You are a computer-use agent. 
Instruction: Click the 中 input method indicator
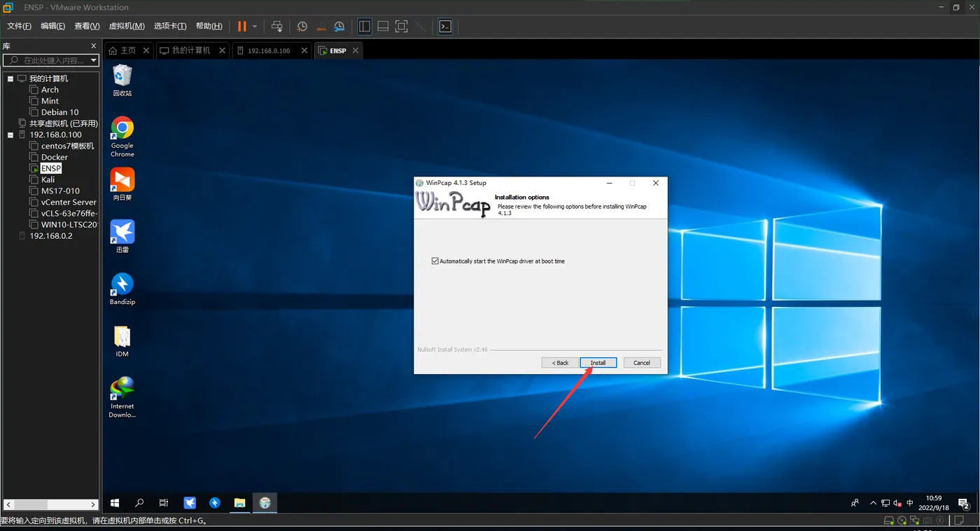pos(910,503)
